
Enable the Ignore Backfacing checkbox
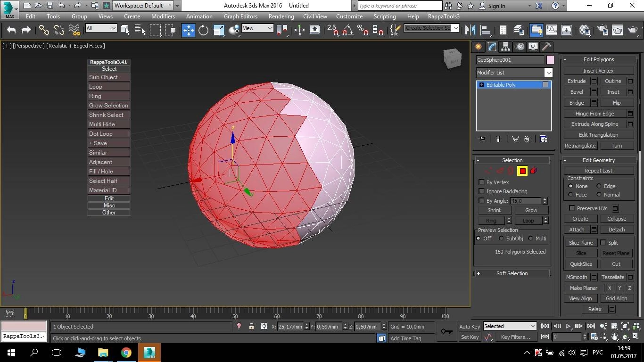[x=481, y=191]
